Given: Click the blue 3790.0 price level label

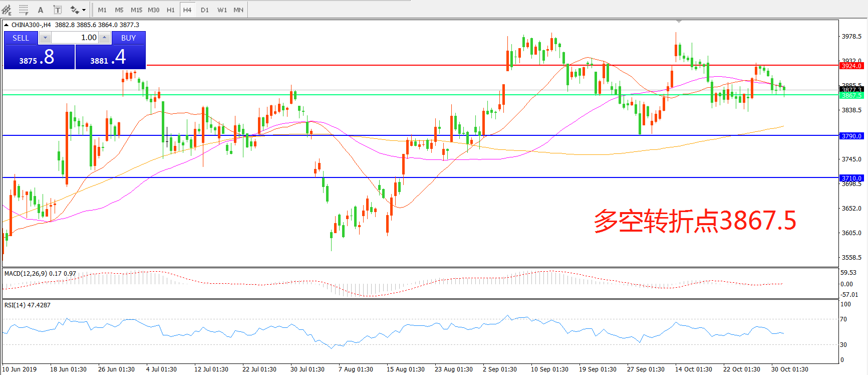Looking at the screenshot, I should point(851,136).
